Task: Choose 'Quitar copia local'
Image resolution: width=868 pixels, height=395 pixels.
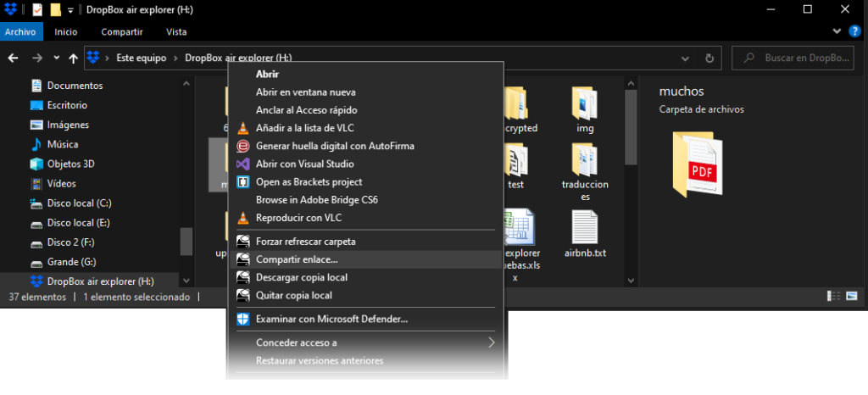Action: (x=366, y=295)
